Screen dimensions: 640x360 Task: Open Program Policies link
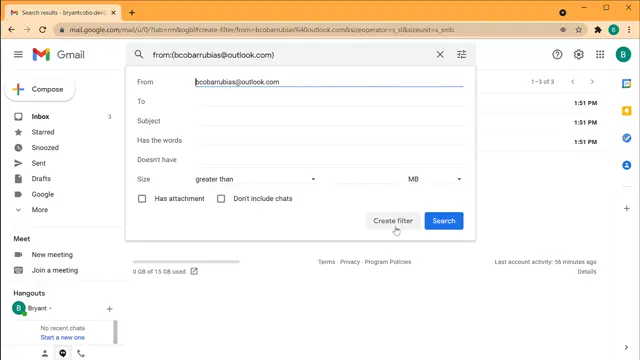(x=388, y=262)
